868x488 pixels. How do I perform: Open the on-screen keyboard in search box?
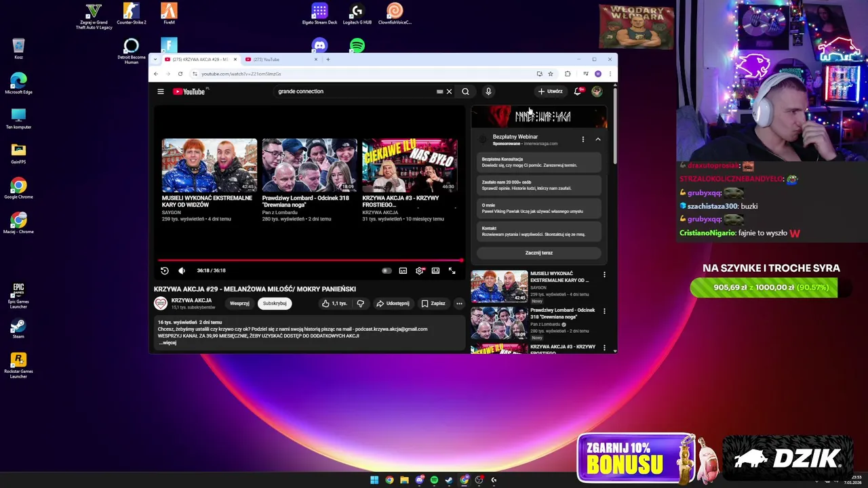click(439, 91)
